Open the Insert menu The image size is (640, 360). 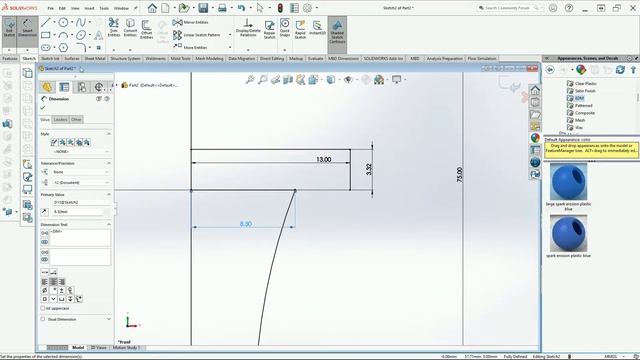coord(89,8)
